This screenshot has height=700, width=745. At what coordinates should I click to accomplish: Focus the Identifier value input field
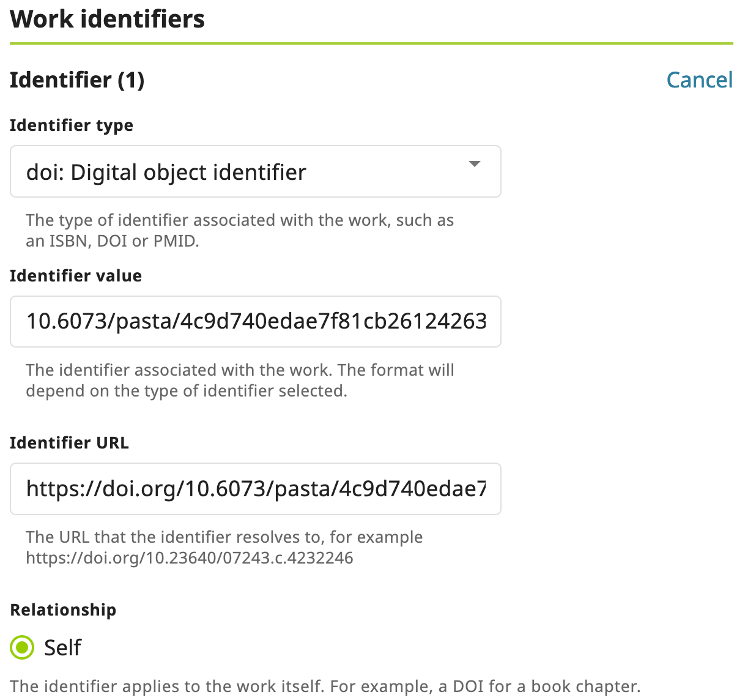[x=256, y=321]
